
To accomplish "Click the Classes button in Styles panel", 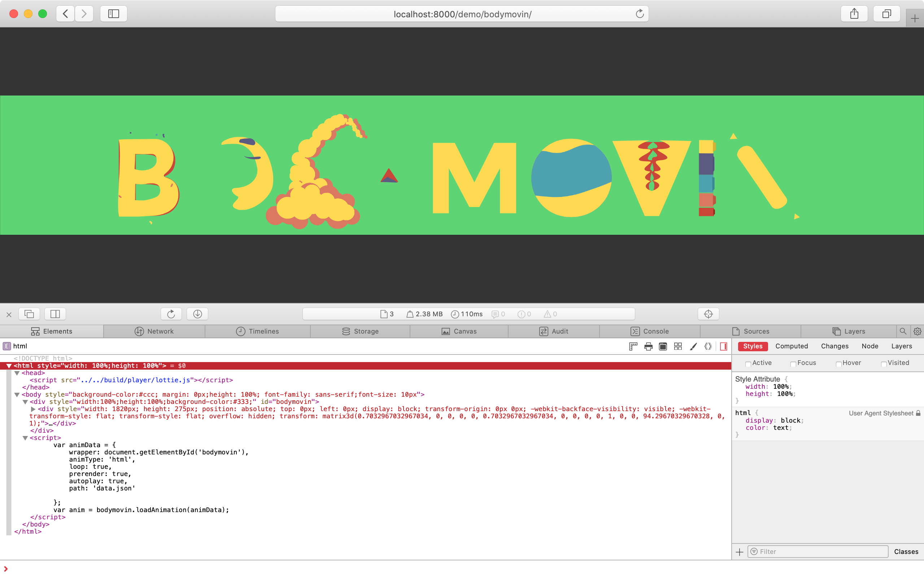I will tap(906, 551).
